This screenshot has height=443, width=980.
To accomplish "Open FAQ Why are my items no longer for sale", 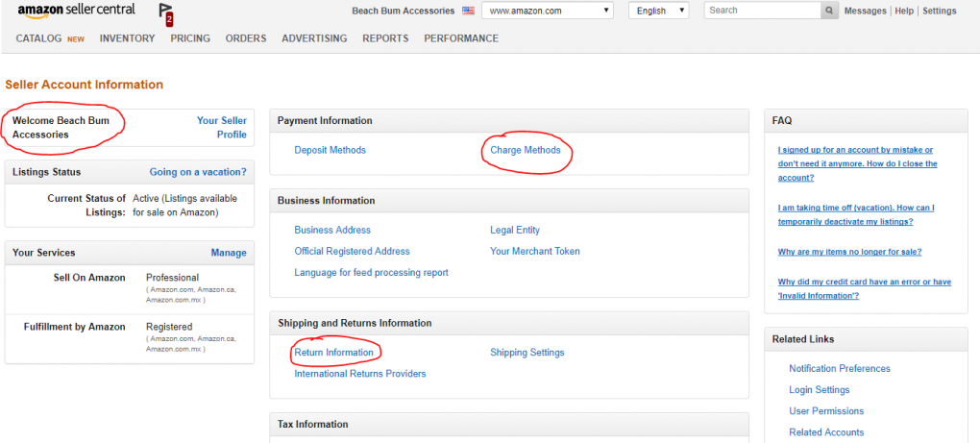I will point(849,252).
